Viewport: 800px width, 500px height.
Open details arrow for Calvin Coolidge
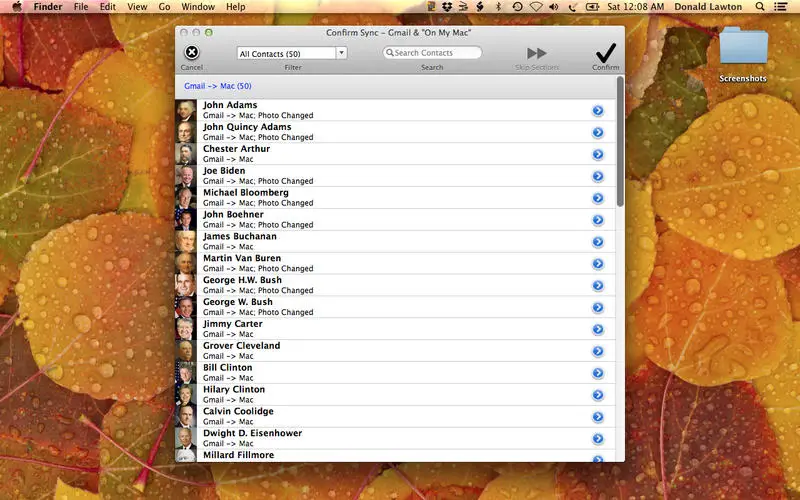(598, 417)
